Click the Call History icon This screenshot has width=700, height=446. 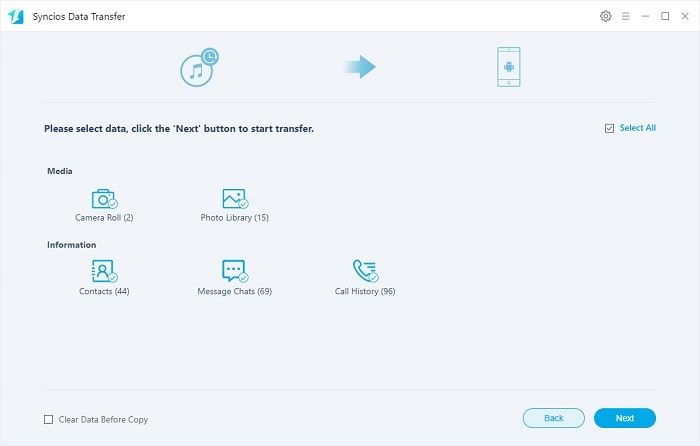pyautogui.click(x=364, y=271)
